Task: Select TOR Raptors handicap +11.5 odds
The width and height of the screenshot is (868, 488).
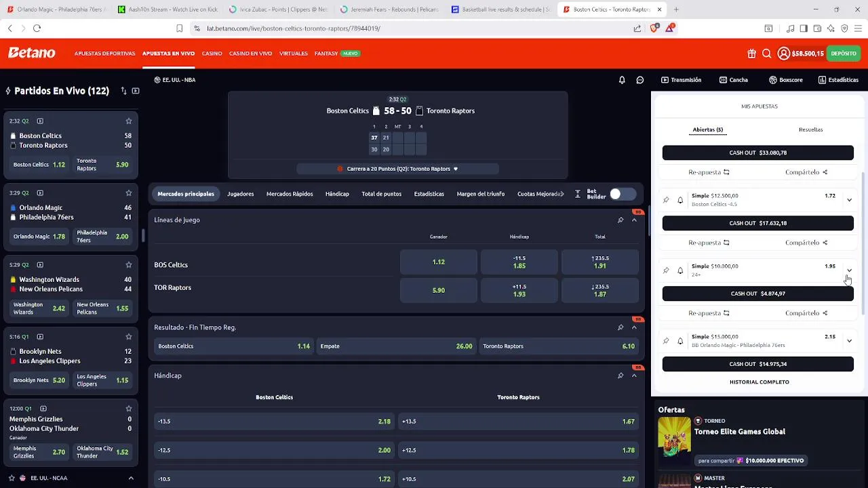Action: 519,290
